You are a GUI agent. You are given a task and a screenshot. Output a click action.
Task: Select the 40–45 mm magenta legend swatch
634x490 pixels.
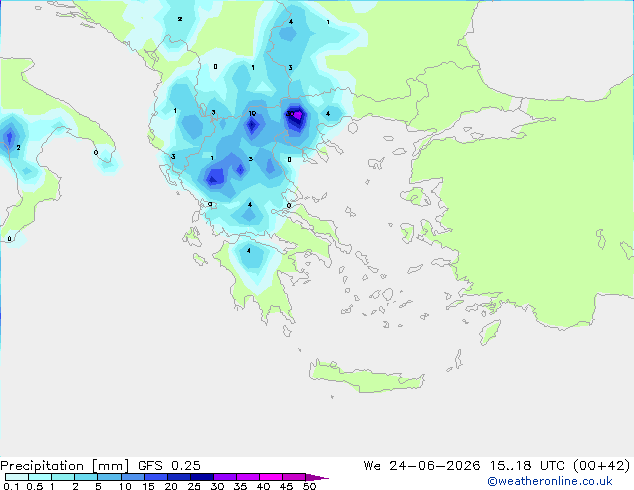tap(271, 477)
